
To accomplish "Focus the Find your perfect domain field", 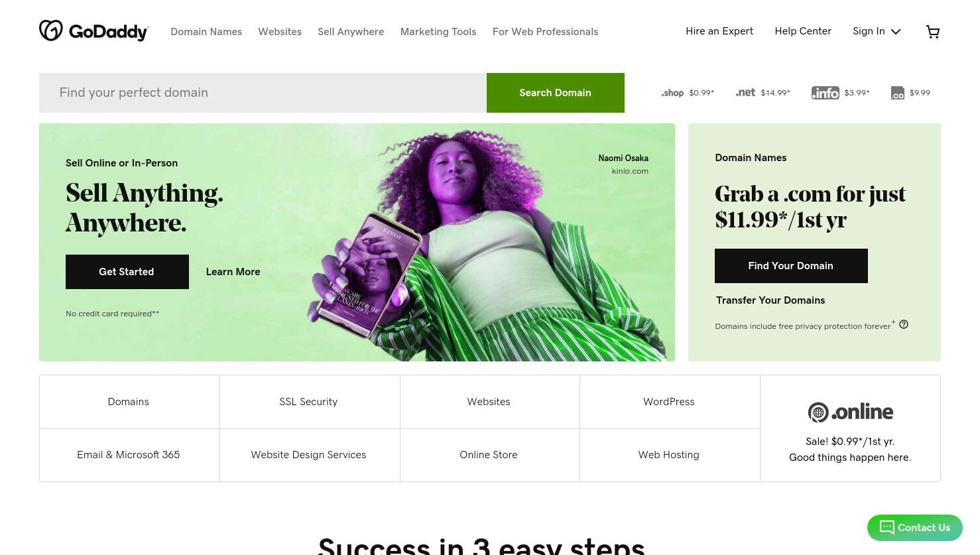I will pos(263,93).
